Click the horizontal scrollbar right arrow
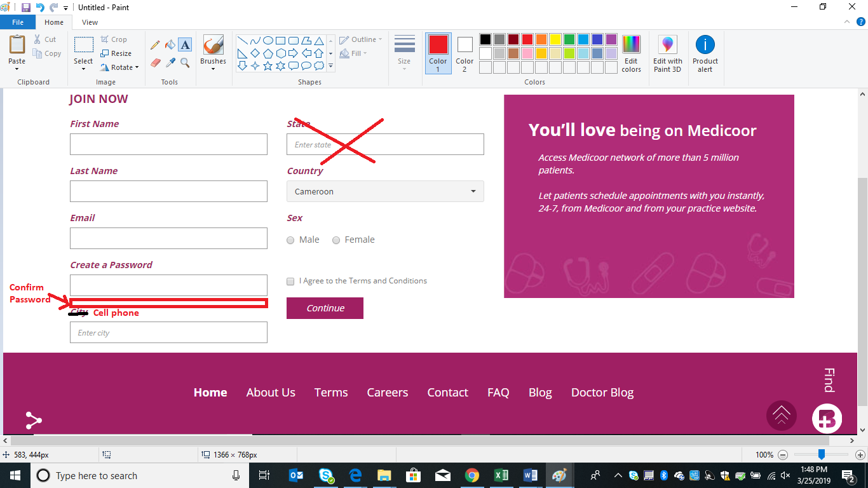868x488 pixels. coord(852,440)
